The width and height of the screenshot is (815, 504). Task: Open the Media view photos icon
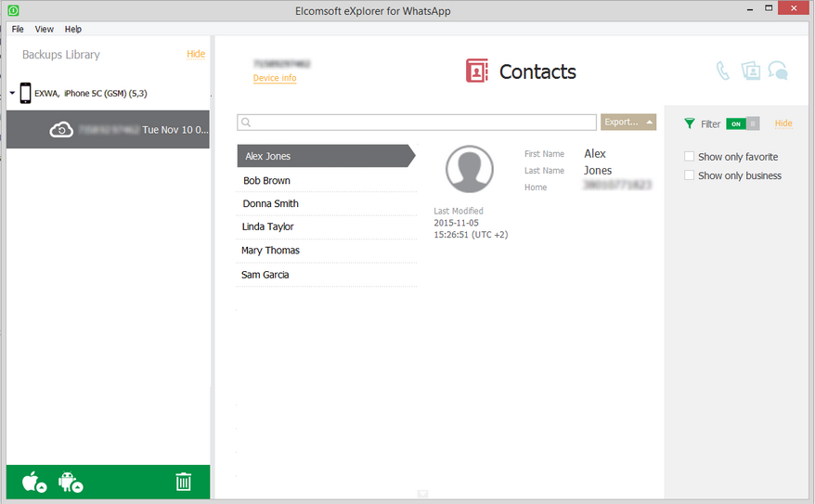[x=751, y=71]
